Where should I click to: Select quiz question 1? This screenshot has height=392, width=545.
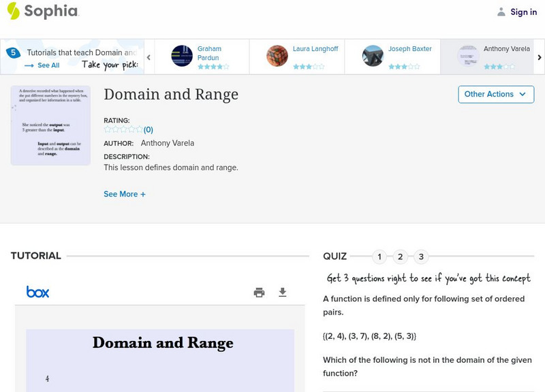379,257
